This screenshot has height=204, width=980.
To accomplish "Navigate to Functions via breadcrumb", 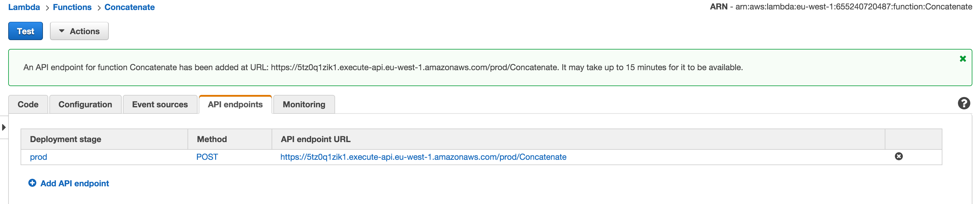I will pos(72,7).
